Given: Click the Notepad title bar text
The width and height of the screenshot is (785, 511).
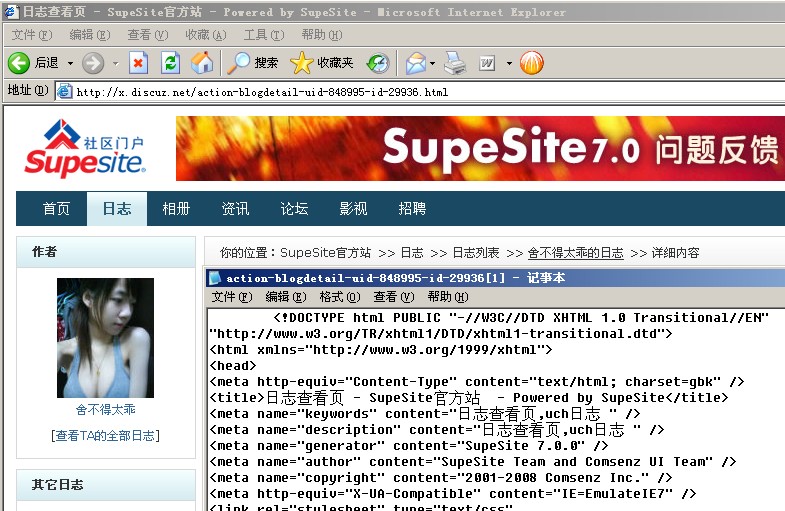Looking at the screenshot, I should click(396, 278).
